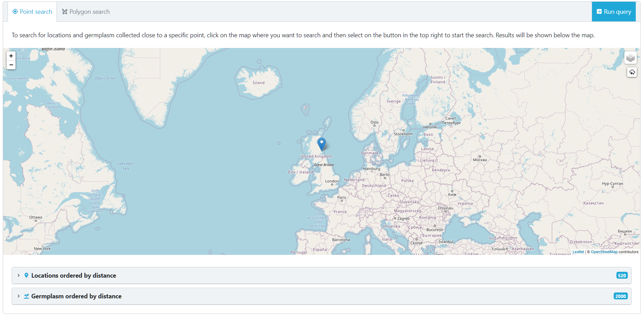Viewport: 644px width, 318px height.
Task: Click the weather cloud map button
Action: click(632, 72)
